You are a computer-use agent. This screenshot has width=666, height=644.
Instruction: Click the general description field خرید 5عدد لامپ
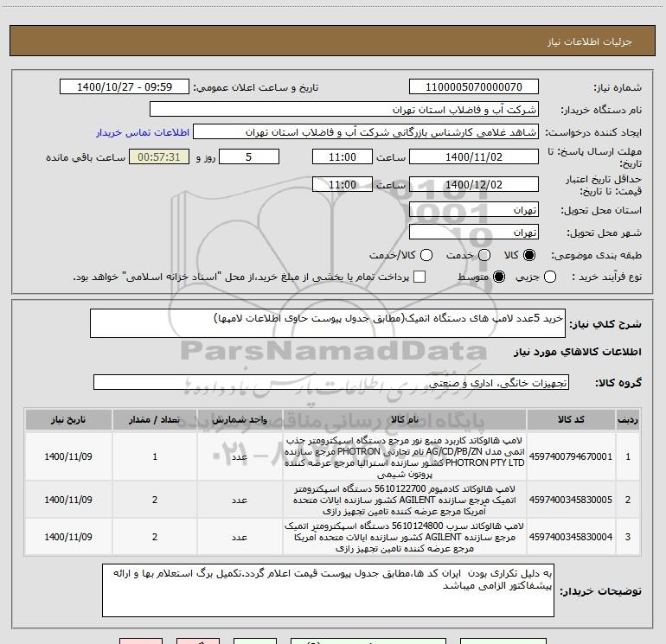point(328,323)
